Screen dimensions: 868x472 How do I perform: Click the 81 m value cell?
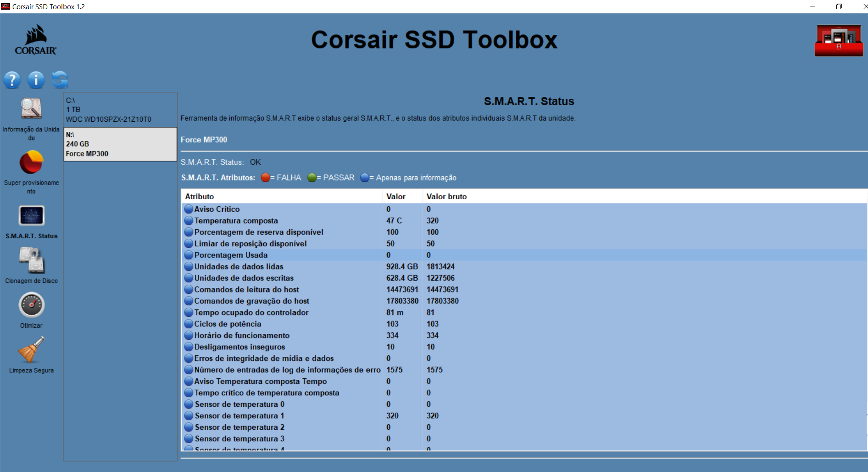[395, 312]
